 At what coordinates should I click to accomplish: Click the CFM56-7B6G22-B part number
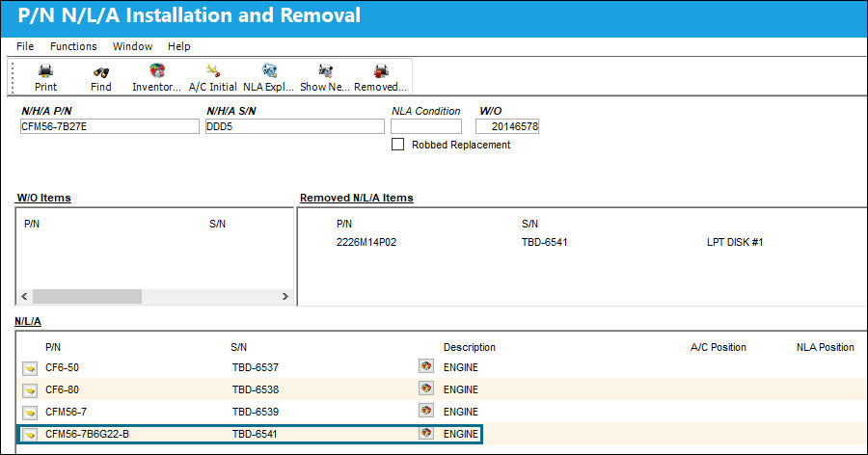click(x=87, y=434)
